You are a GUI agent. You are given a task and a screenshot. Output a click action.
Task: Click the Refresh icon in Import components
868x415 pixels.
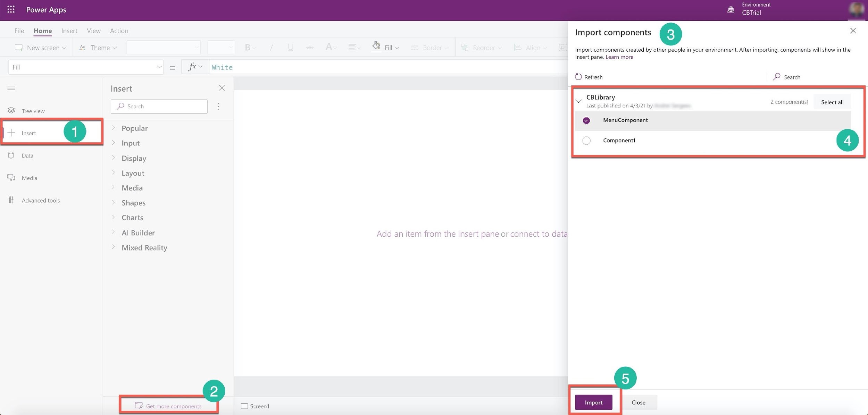(578, 77)
